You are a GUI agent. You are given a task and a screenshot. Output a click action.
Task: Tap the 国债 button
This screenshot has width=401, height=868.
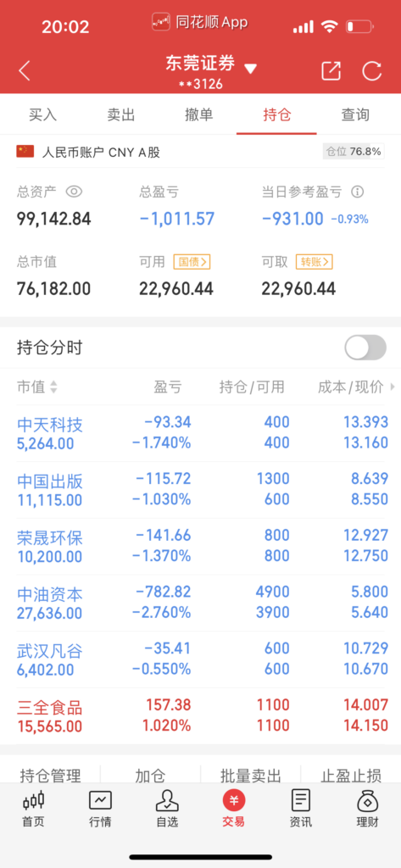coord(192,262)
